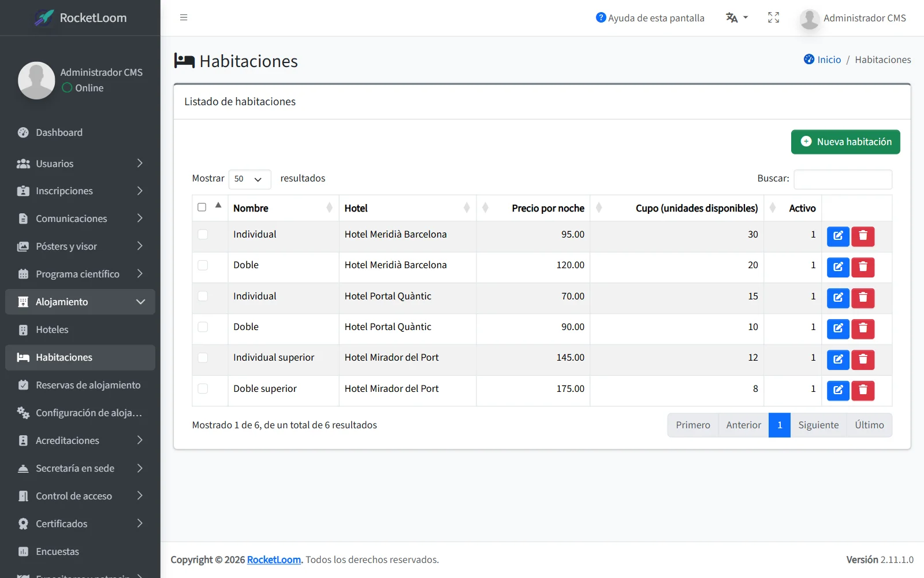Open the RocketLoom footer link
Screen dimensions: 924x578
click(274, 560)
